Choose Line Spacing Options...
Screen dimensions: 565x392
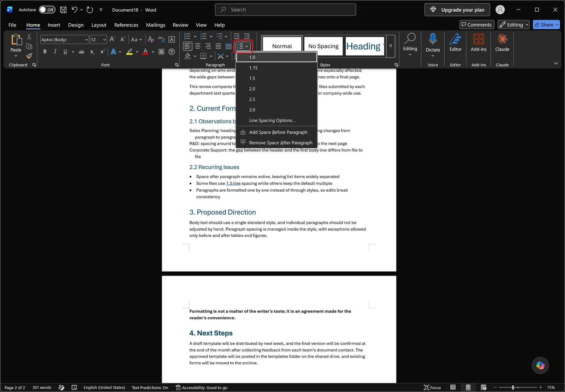(276, 120)
